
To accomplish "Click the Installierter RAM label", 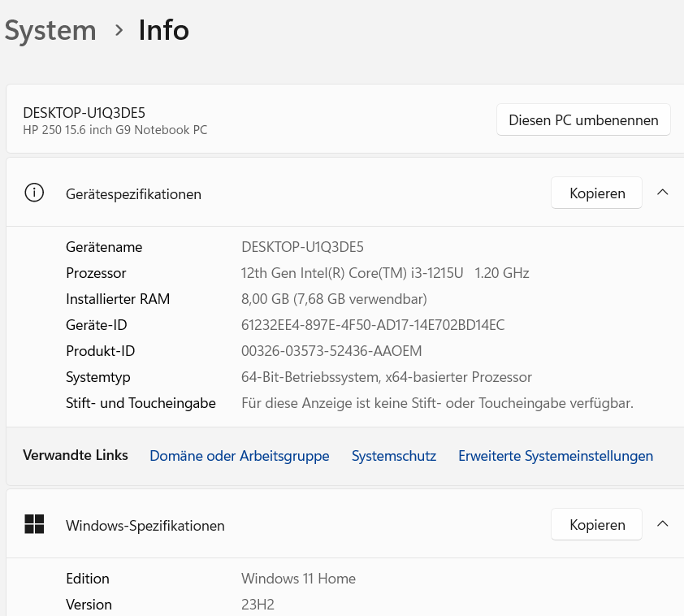I will 118,299.
